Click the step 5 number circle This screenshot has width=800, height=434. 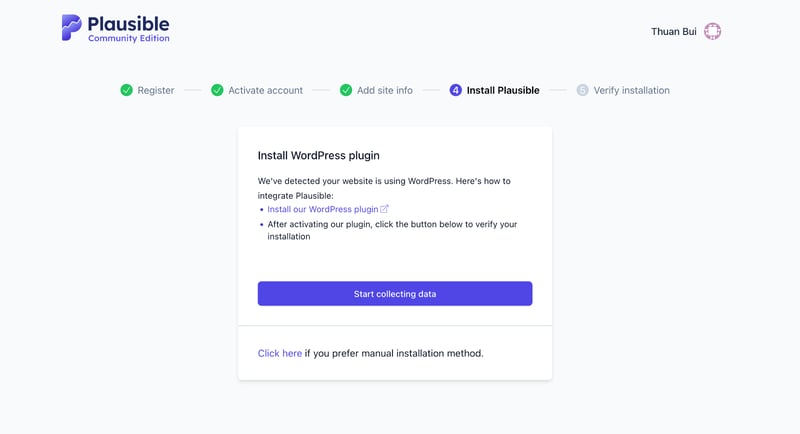click(582, 90)
